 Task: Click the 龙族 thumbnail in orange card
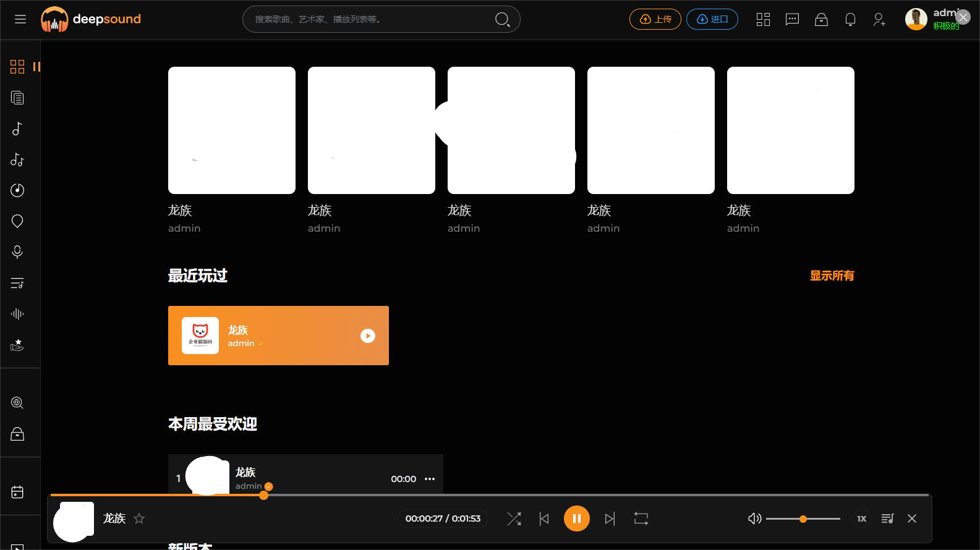pos(200,336)
